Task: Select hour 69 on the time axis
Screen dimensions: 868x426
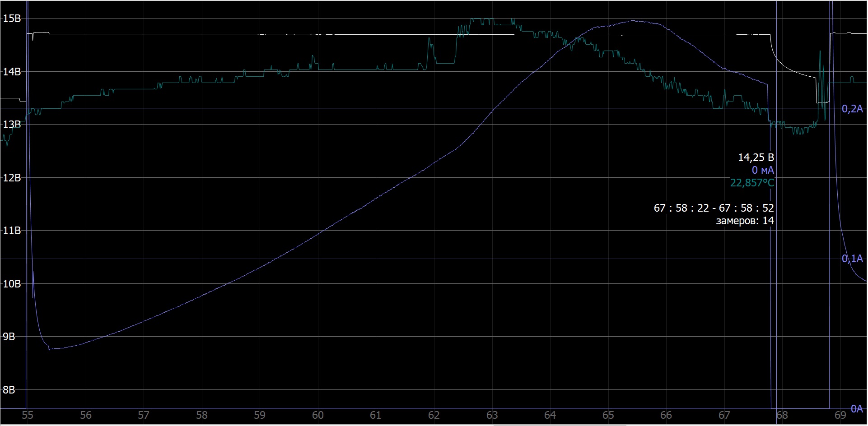Action: pyautogui.click(x=840, y=415)
